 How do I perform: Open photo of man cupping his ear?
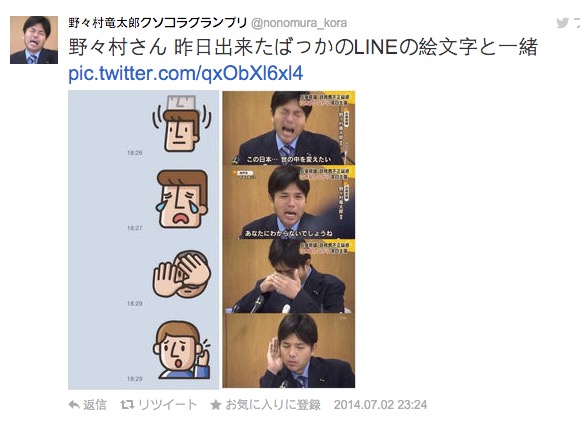289,351
